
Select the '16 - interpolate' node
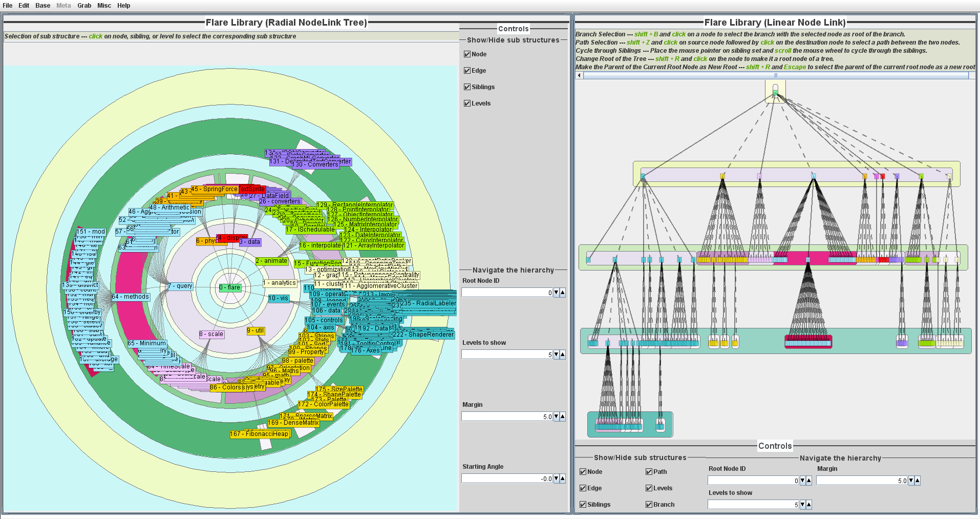pos(320,245)
